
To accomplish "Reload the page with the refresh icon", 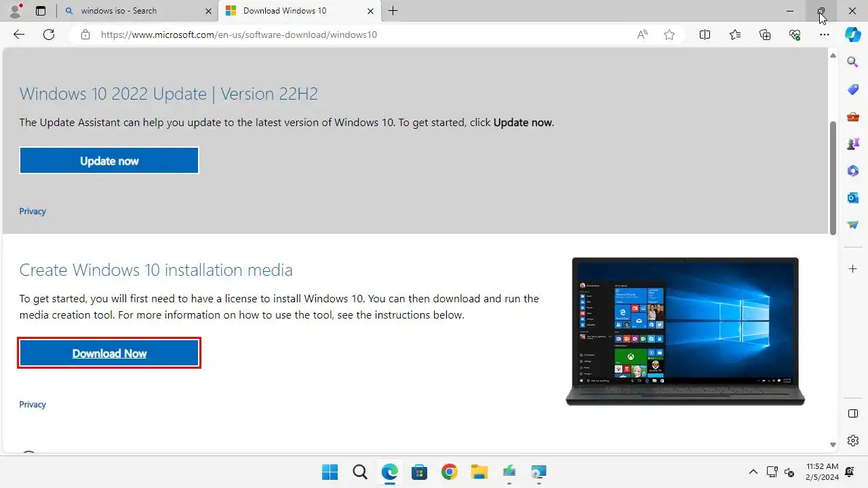I will pos(49,35).
